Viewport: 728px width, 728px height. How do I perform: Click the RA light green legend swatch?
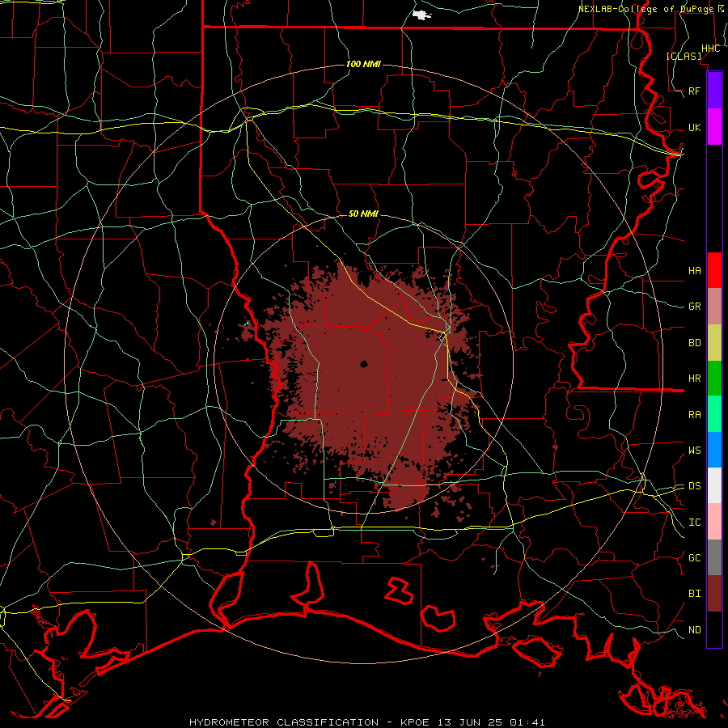click(x=714, y=414)
